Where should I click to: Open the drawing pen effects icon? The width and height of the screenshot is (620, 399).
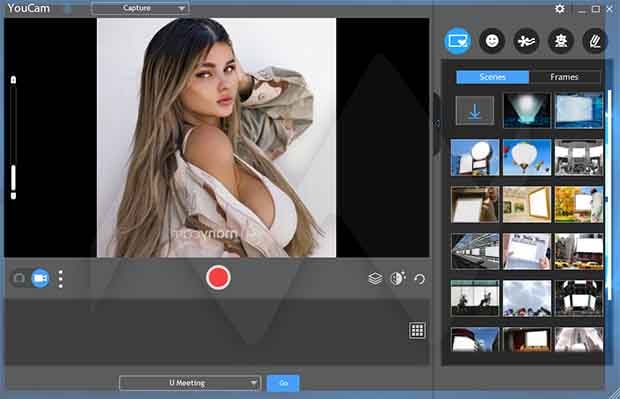(x=595, y=41)
